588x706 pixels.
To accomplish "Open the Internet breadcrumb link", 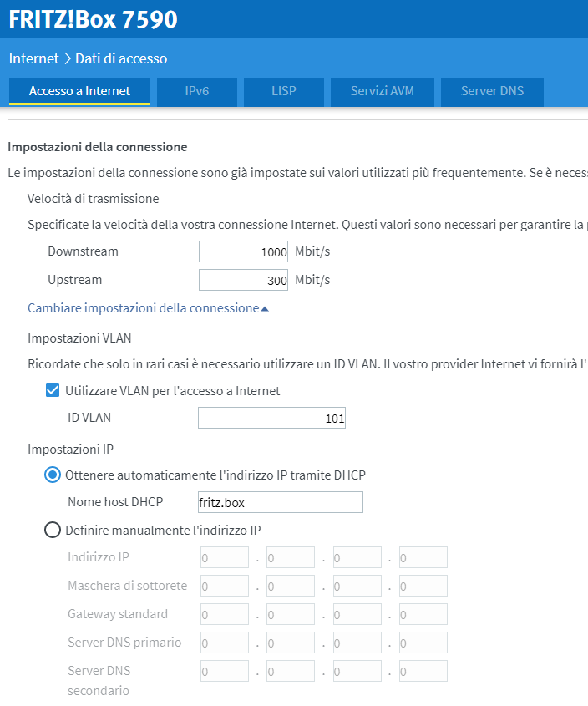I will click(33, 58).
